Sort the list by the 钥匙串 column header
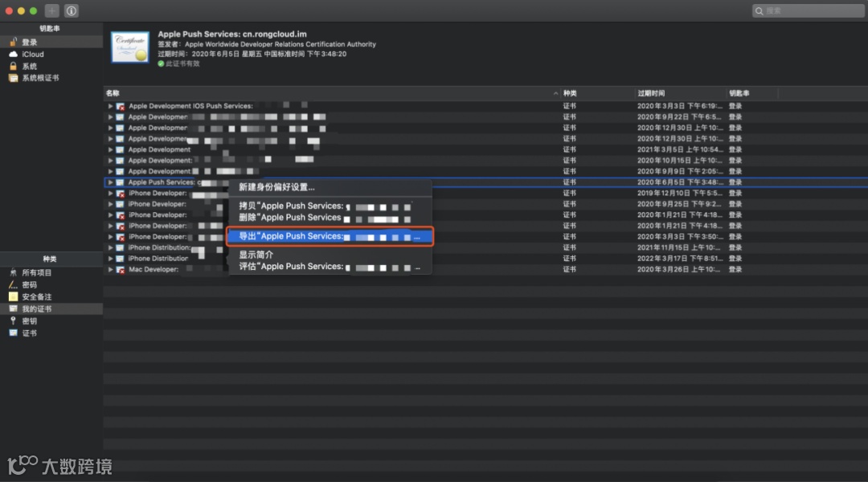 [x=751, y=93]
